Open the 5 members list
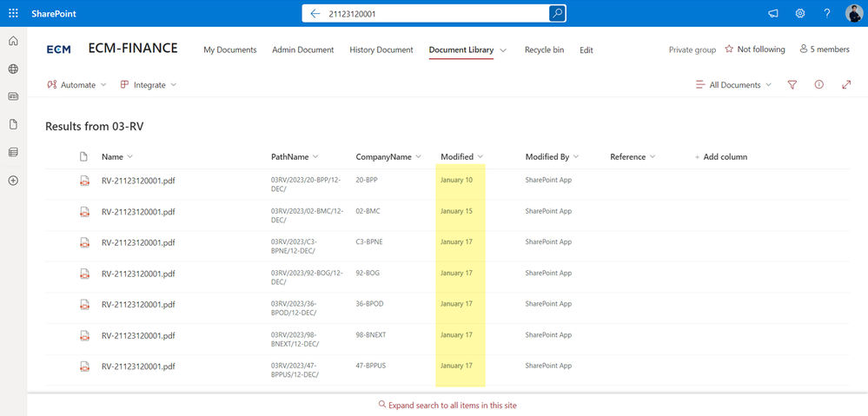Screen dimensions: 868x416 point(825,50)
